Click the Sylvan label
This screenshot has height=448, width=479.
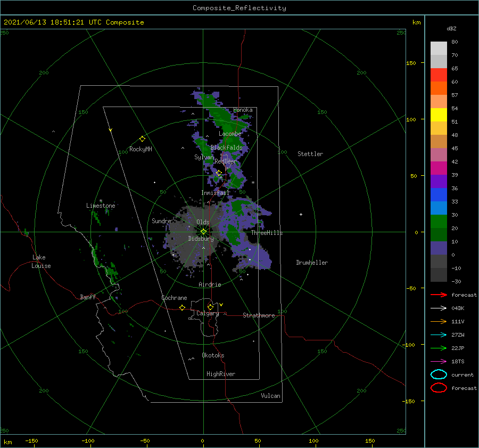(204, 157)
